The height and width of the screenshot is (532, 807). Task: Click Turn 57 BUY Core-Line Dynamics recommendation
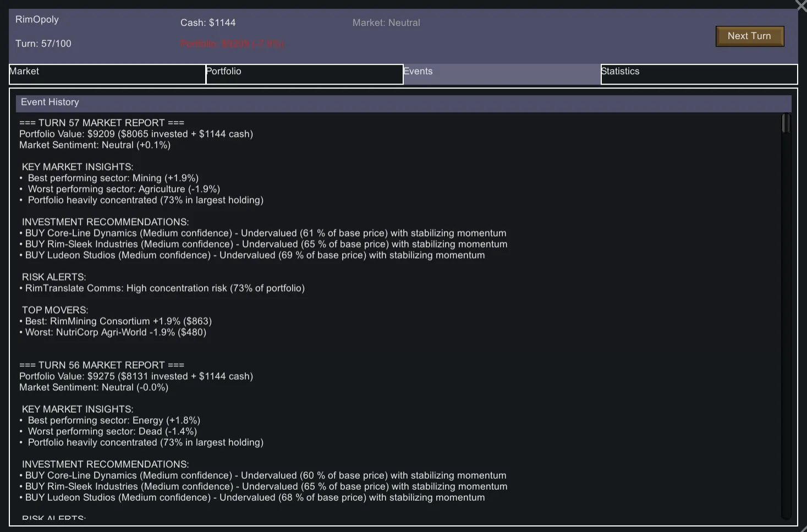tap(263, 233)
